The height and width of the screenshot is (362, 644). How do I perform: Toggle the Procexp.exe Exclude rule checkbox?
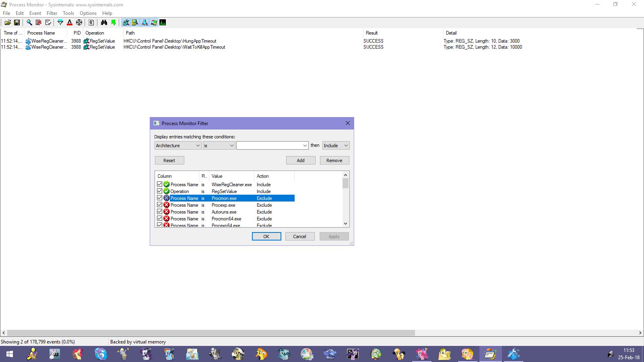coord(159,205)
